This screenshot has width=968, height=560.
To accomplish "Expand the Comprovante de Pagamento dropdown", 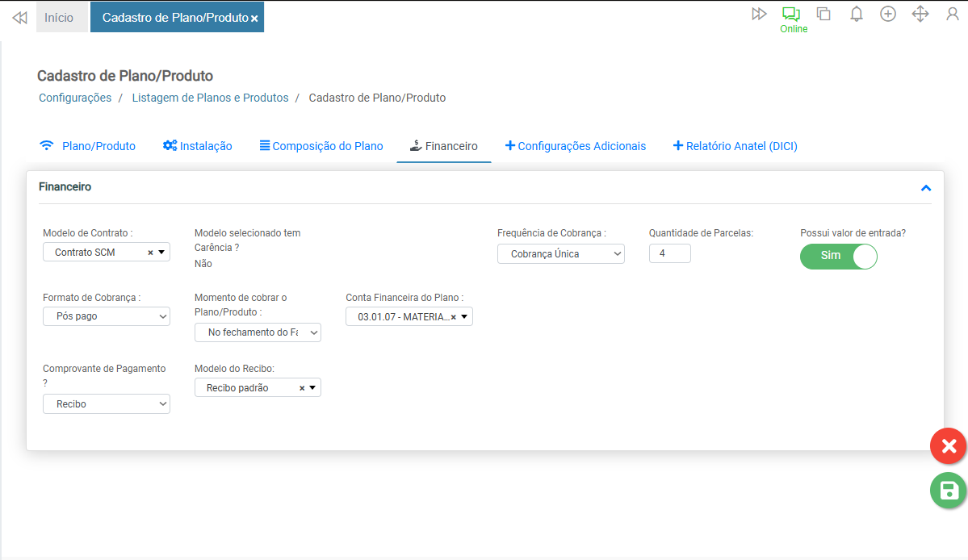I will click(107, 403).
